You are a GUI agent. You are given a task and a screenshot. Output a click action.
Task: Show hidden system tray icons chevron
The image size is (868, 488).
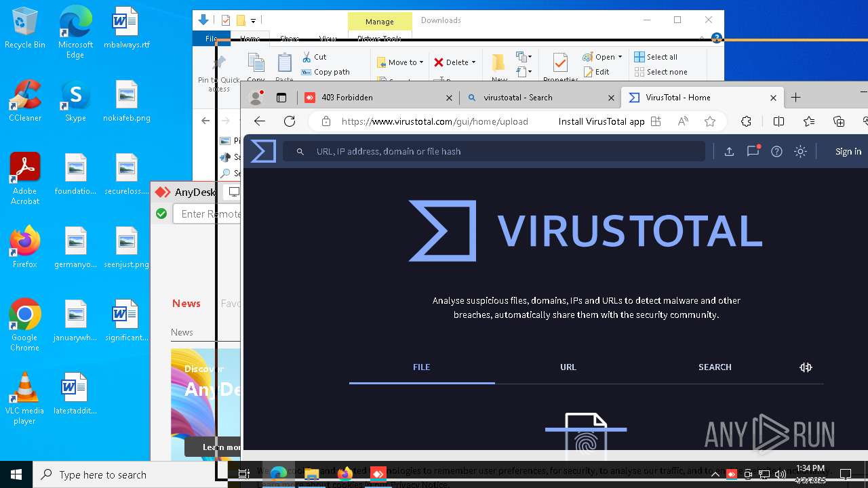point(715,474)
